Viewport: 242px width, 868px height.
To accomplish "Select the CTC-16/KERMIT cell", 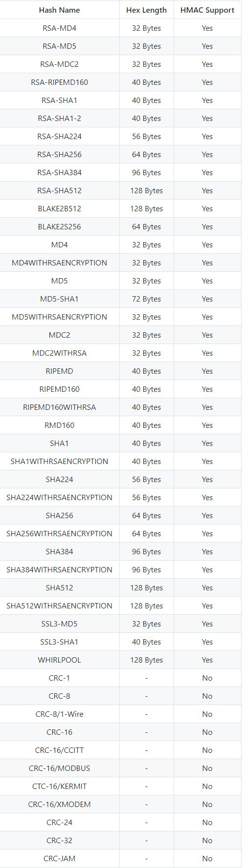I will (60, 786).
